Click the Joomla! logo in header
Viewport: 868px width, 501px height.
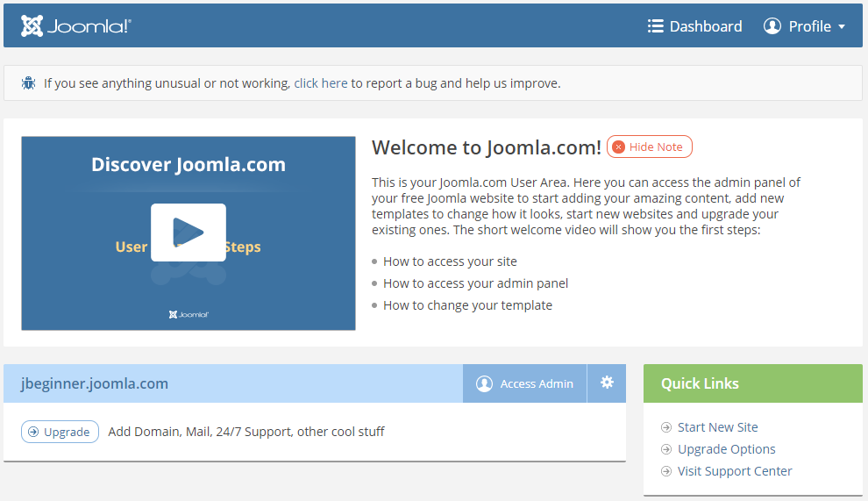click(x=75, y=26)
